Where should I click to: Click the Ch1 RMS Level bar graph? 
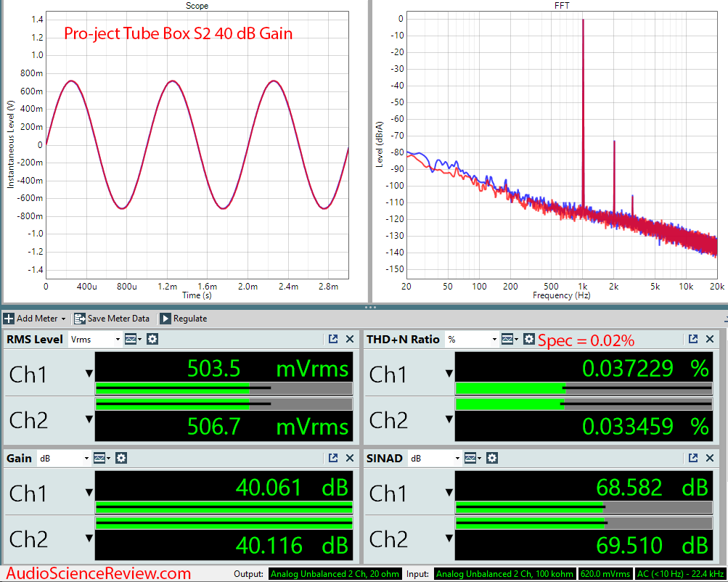[224, 388]
